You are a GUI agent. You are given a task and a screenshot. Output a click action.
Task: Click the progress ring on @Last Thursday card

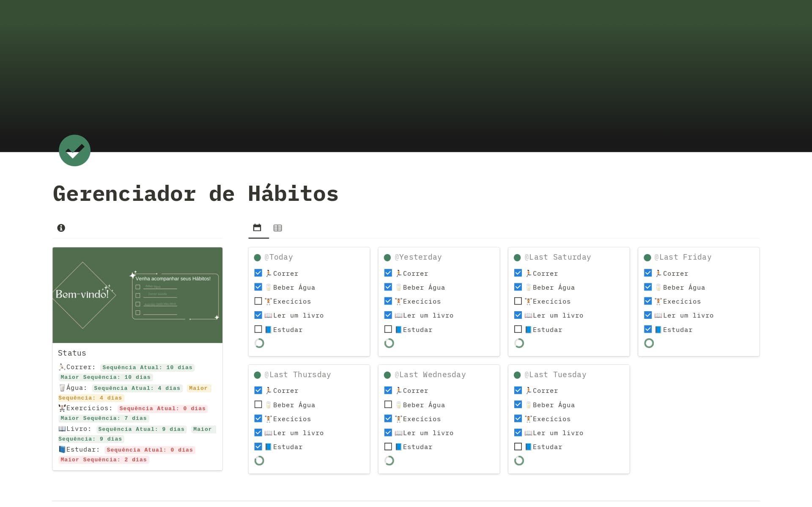[259, 460]
